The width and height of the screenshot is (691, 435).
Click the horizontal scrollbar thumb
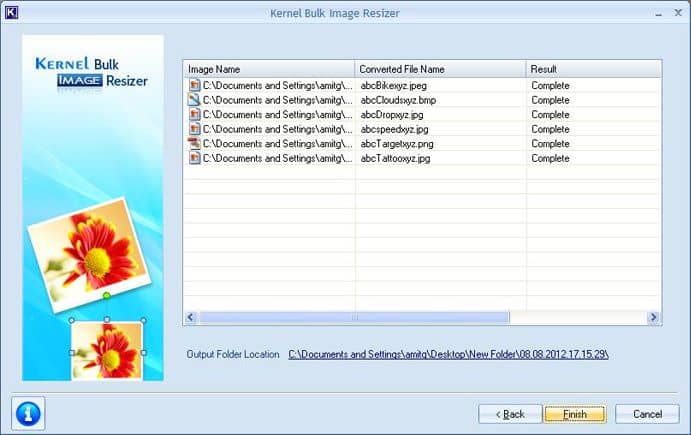(354, 317)
